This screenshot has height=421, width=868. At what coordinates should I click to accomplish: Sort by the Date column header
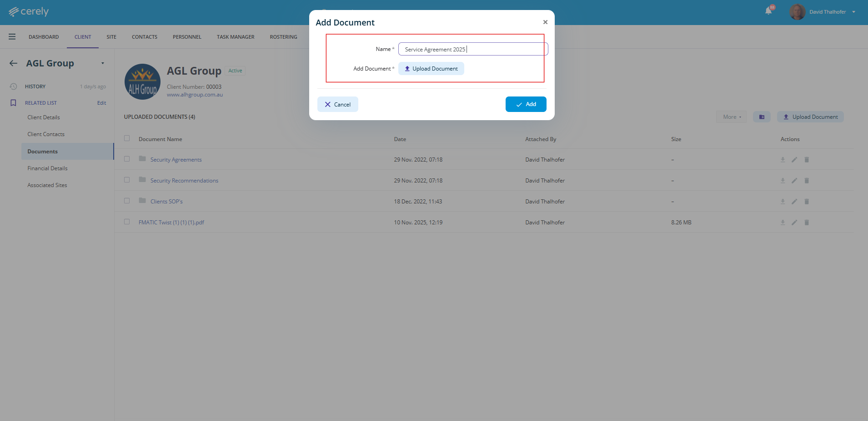400,139
